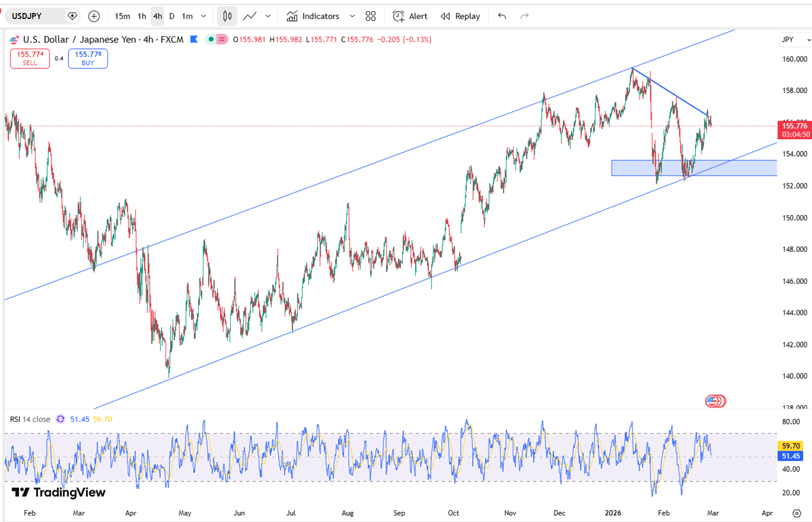Expand the chart type dropdown arrow
The image size is (812, 522).
coord(268,16)
